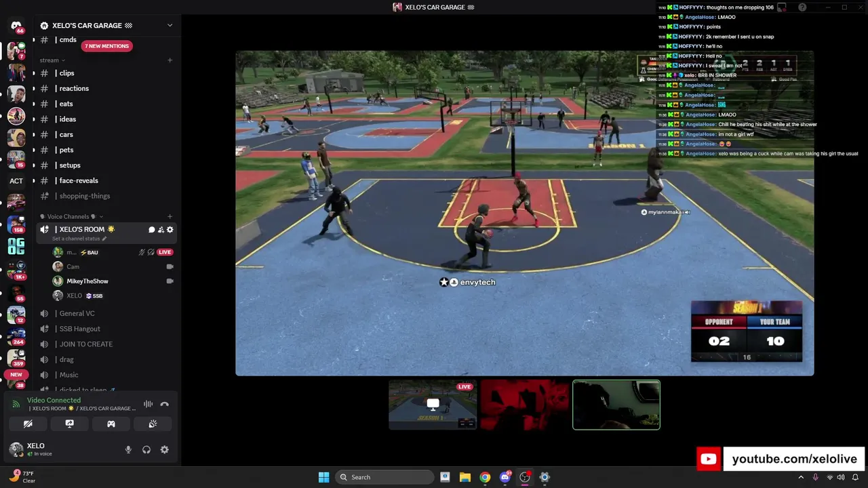Open the connection signal strength indicator
868x488 pixels.
coord(16,405)
